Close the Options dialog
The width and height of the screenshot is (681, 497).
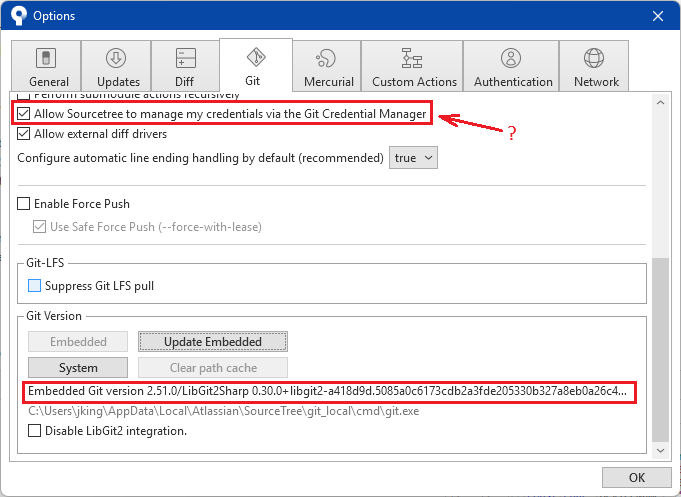(x=658, y=16)
